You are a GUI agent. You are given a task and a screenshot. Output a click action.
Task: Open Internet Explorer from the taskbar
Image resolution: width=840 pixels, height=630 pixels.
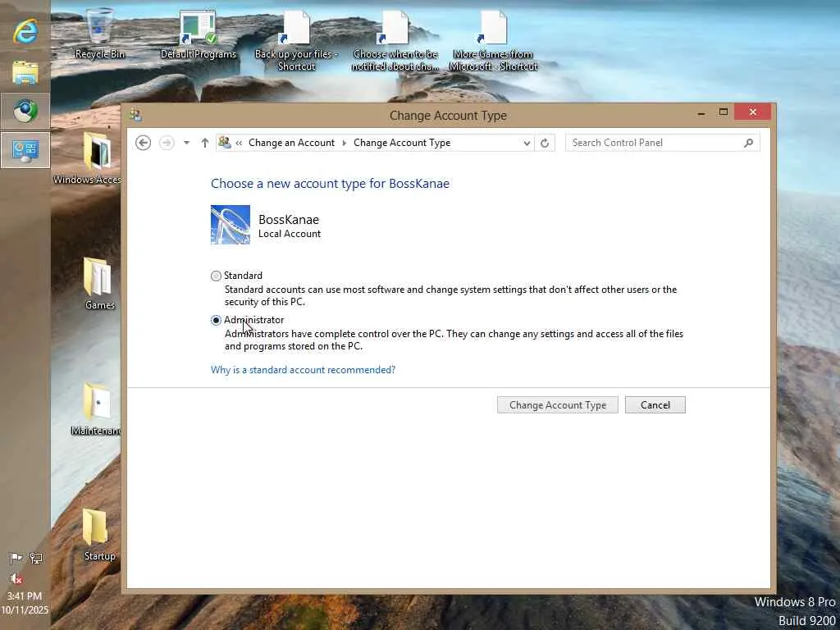pos(25,32)
